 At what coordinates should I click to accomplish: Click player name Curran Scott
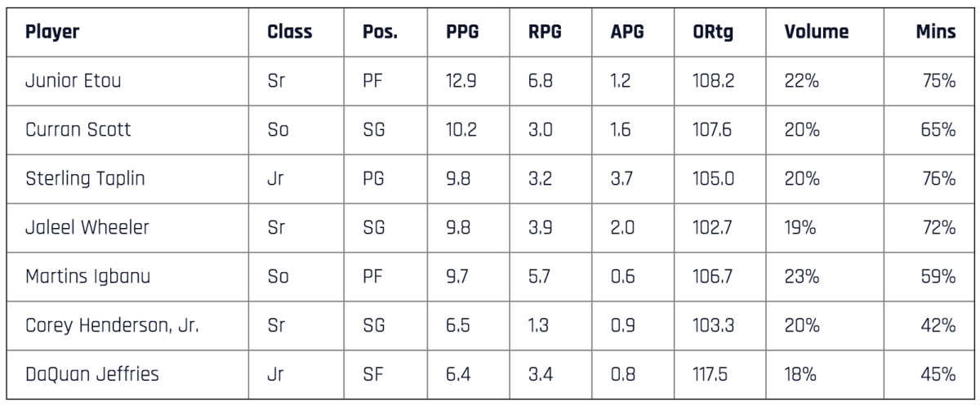click(78, 130)
